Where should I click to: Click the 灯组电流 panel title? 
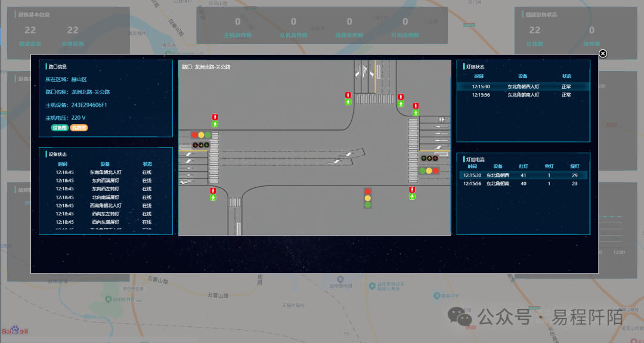tap(475, 159)
